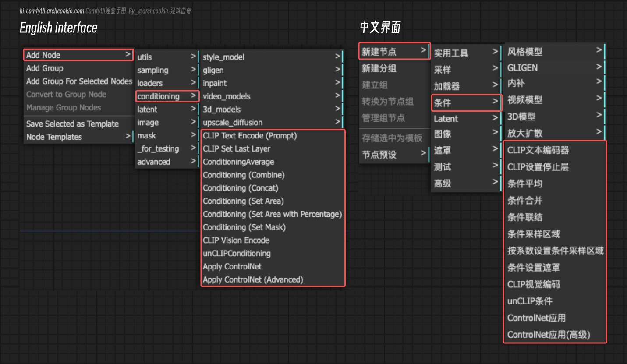Add CLIP设置停止层 node
Viewport: 627px width, 364px height.
(555, 167)
